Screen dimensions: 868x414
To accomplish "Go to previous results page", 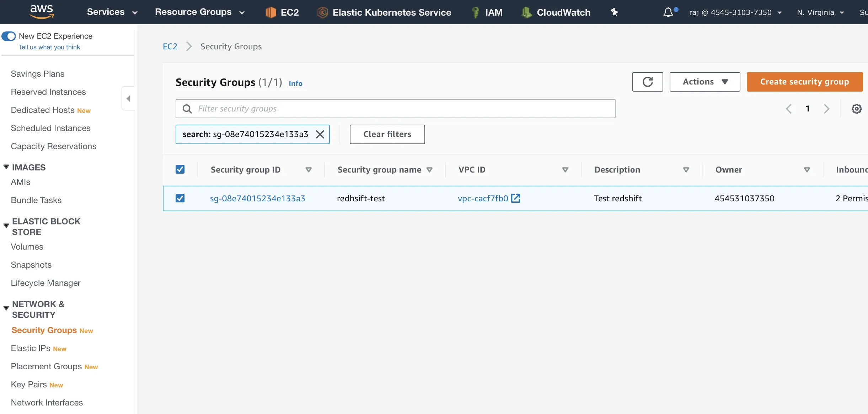I will (789, 109).
